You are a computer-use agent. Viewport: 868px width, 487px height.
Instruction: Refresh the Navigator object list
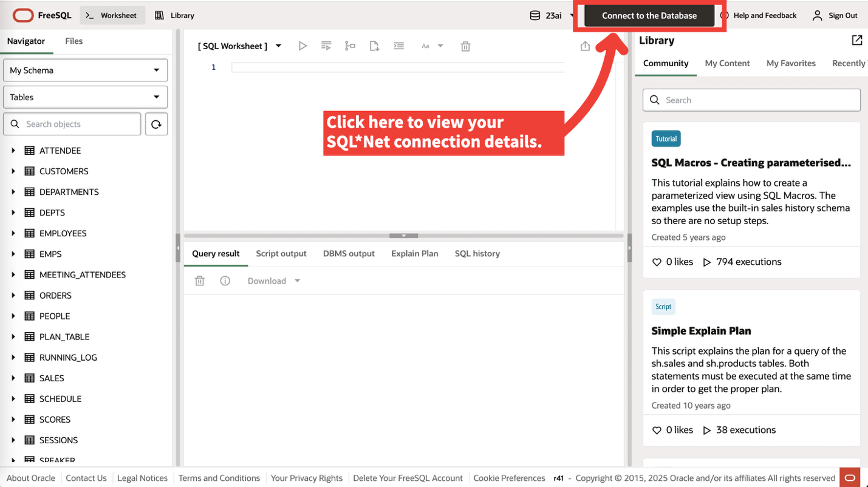click(156, 124)
